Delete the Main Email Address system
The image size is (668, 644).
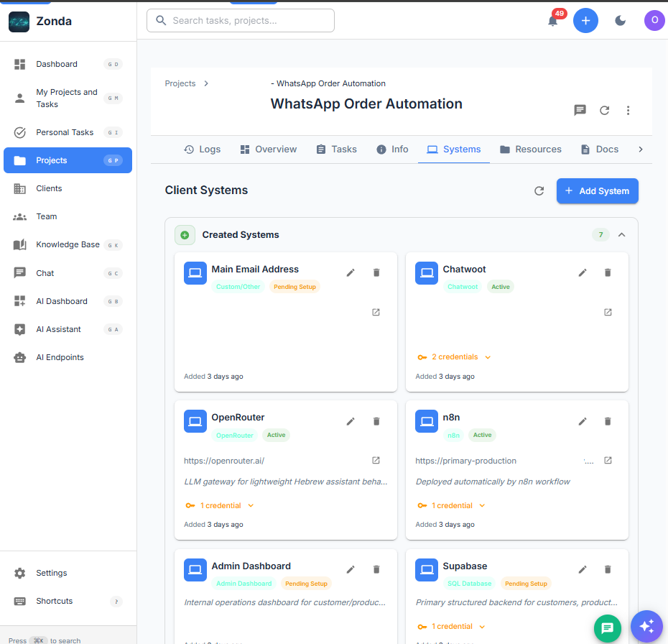pyautogui.click(x=376, y=273)
